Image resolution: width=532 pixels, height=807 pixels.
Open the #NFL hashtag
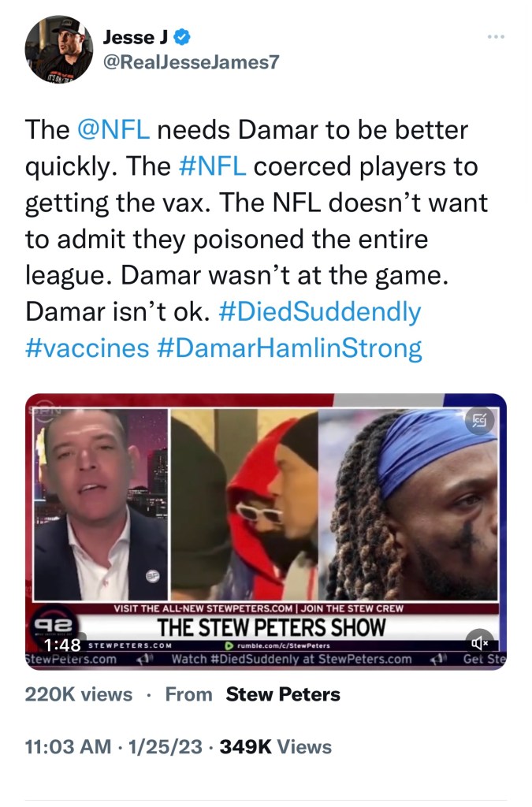[212, 166]
